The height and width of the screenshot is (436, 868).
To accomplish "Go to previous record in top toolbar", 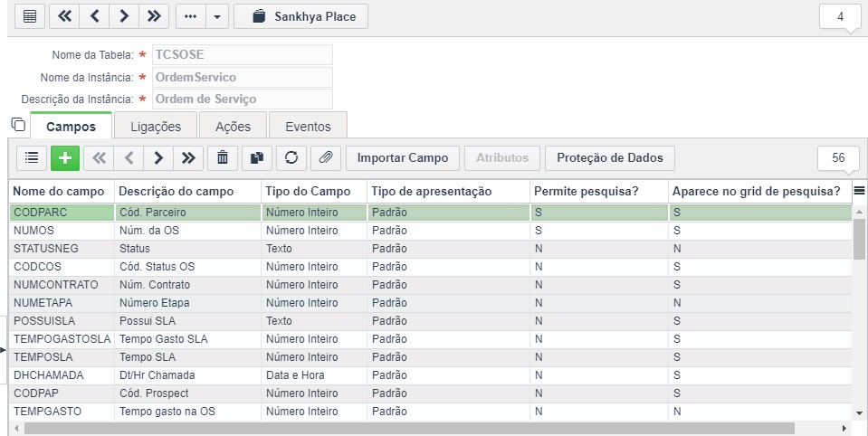I will pyautogui.click(x=95, y=16).
